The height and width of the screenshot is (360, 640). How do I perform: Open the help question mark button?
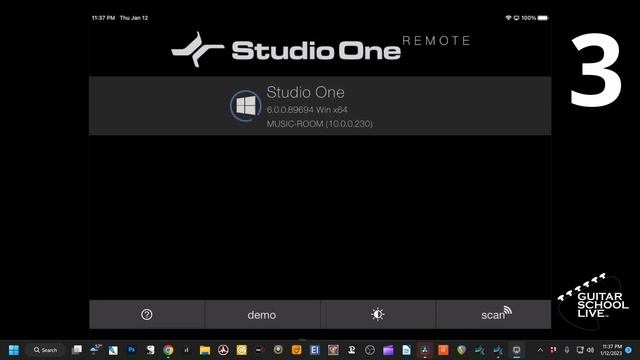point(147,314)
